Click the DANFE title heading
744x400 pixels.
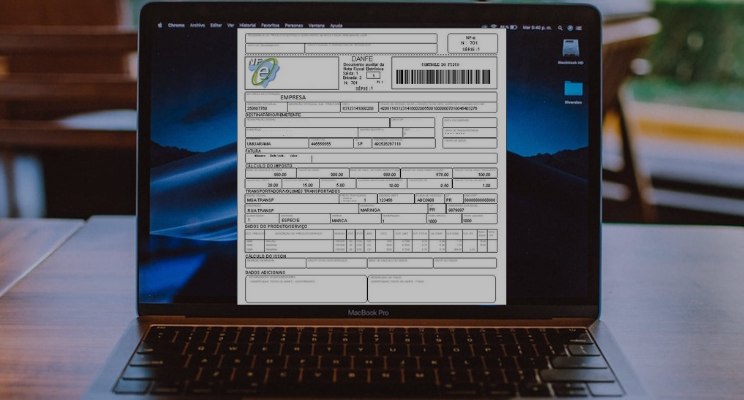coord(362,59)
